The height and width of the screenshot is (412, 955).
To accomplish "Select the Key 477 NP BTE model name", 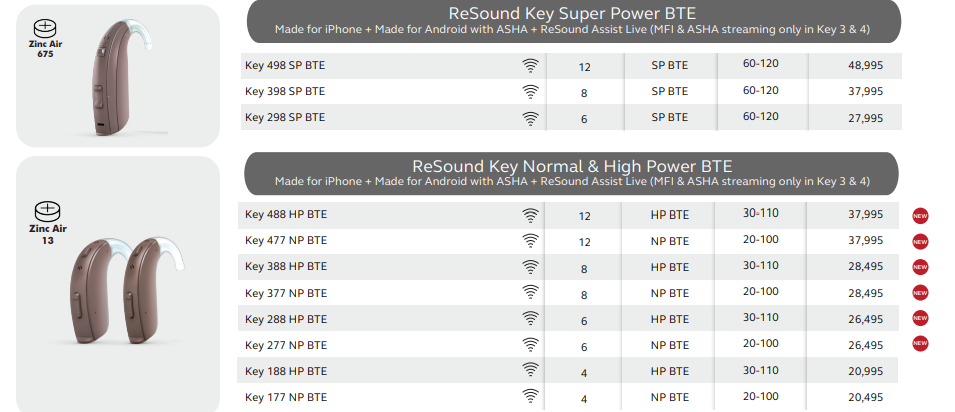I will [x=286, y=241].
